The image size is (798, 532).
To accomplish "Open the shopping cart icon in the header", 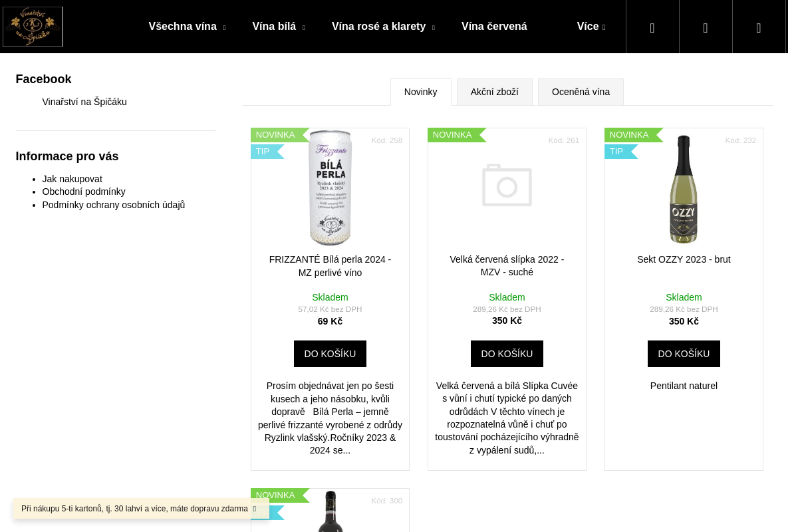I will (x=759, y=27).
